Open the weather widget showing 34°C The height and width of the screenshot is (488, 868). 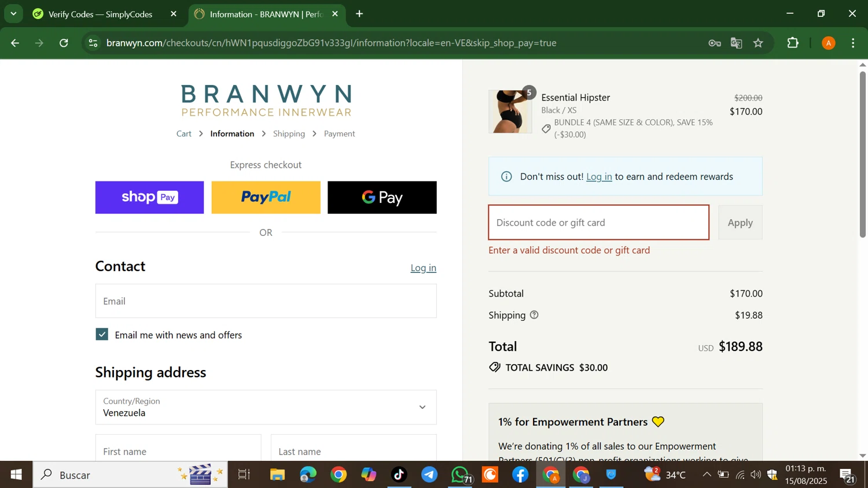pyautogui.click(x=665, y=475)
